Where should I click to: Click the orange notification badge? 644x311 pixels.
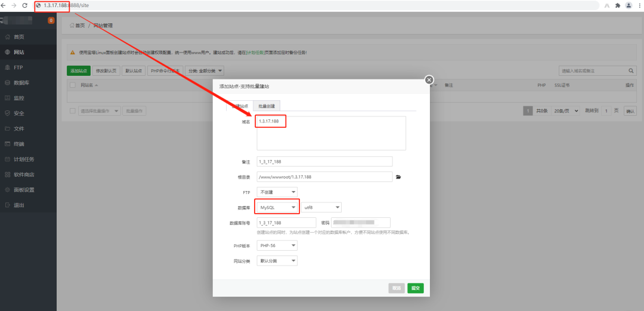coord(51,20)
